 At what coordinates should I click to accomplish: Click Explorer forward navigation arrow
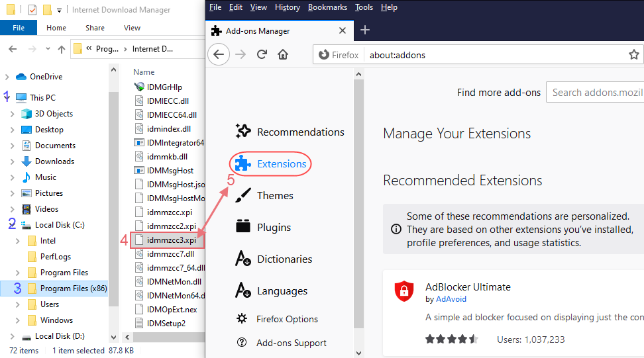coord(32,49)
